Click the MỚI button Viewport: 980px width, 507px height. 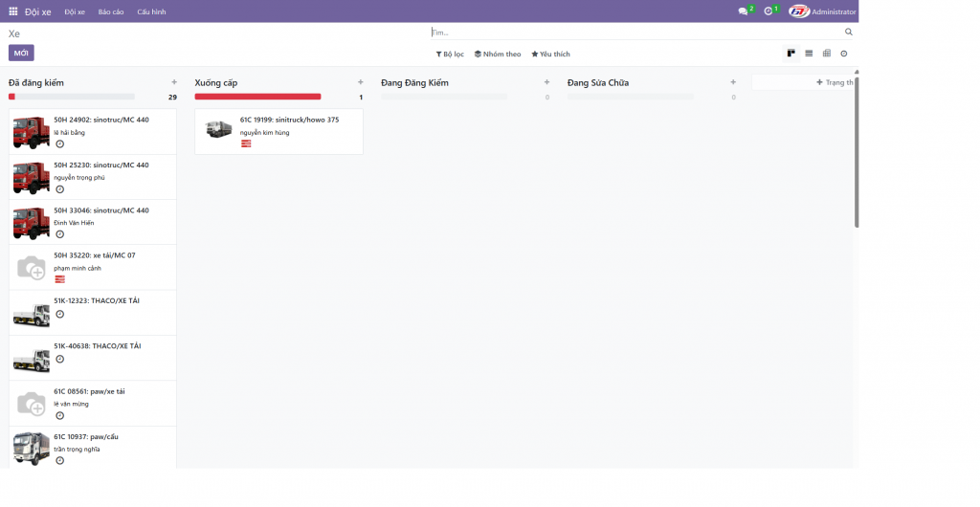tap(21, 54)
